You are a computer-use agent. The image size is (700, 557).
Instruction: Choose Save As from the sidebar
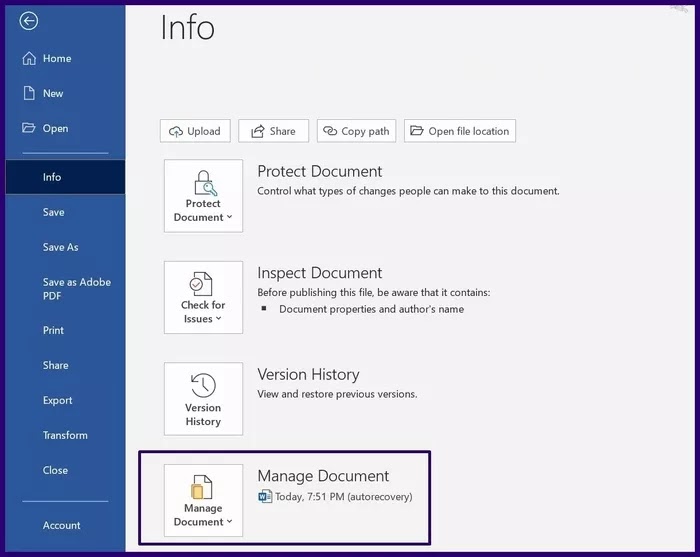coord(65,247)
